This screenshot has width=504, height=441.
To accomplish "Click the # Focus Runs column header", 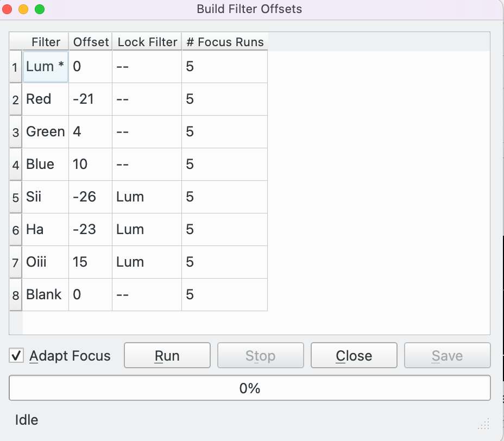I will coord(225,42).
